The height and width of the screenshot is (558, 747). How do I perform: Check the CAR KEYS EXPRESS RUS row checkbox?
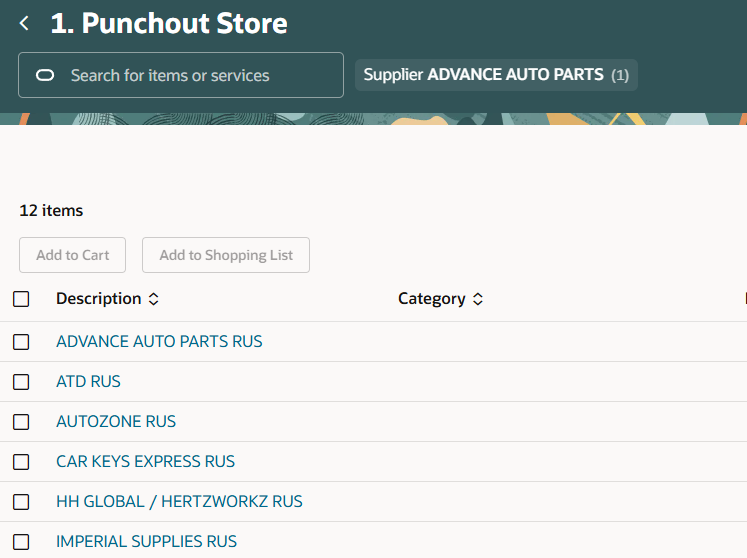(x=21, y=462)
